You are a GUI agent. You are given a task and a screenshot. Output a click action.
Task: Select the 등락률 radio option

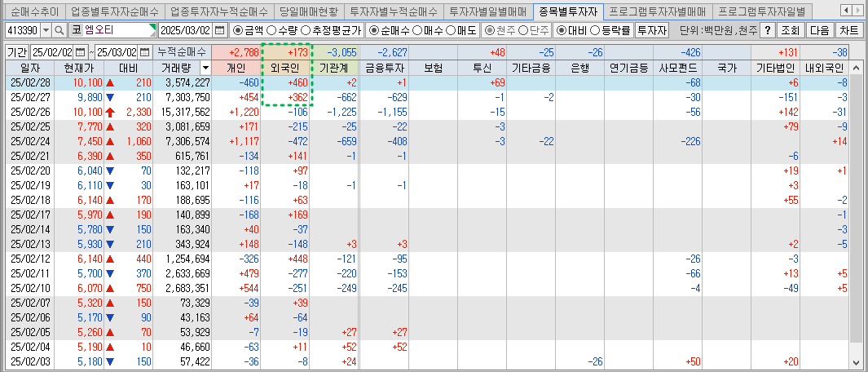595,30
